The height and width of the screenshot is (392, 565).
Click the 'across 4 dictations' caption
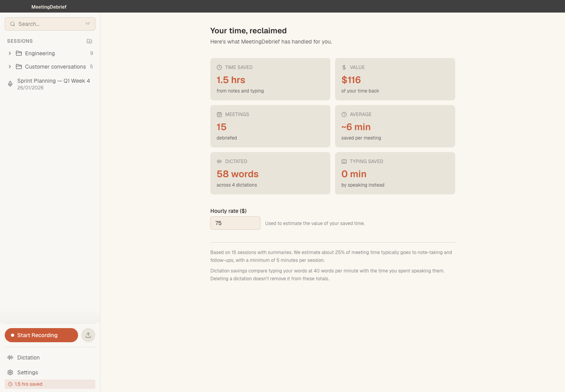tap(237, 185)
